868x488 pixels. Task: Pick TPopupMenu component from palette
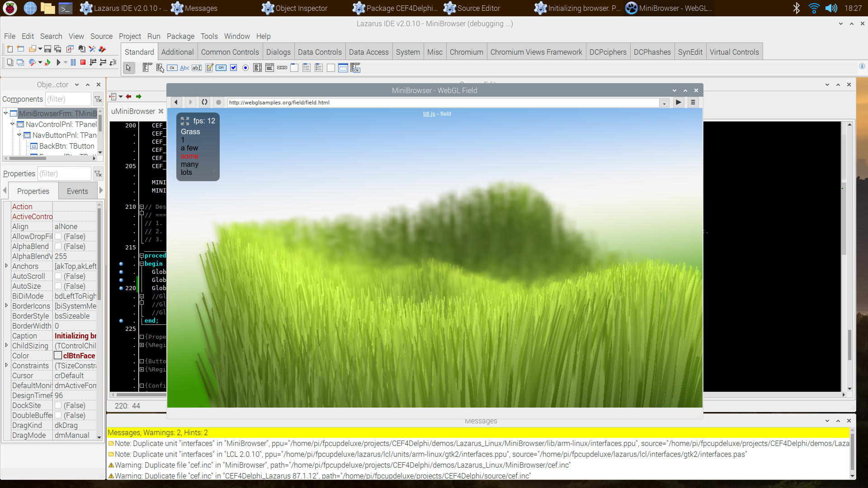click(x=160, y=68)
